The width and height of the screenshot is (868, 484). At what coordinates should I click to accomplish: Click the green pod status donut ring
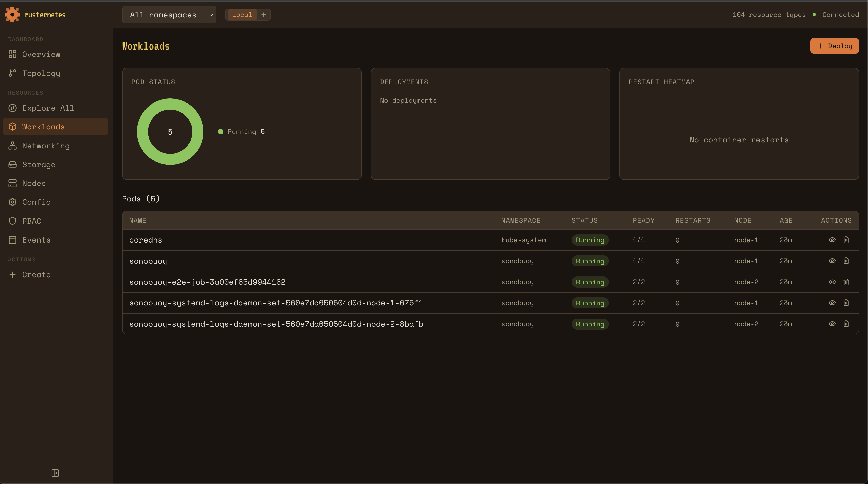[142, 132]
